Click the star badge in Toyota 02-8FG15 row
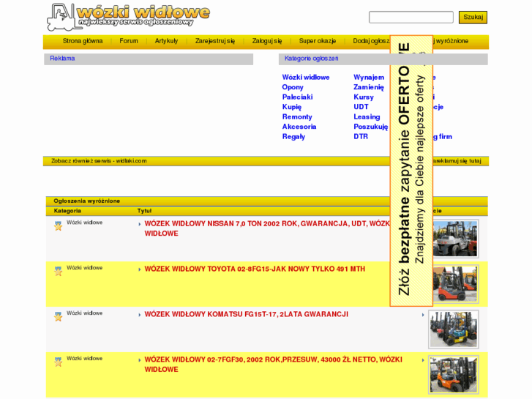 [x=58, y=271]
